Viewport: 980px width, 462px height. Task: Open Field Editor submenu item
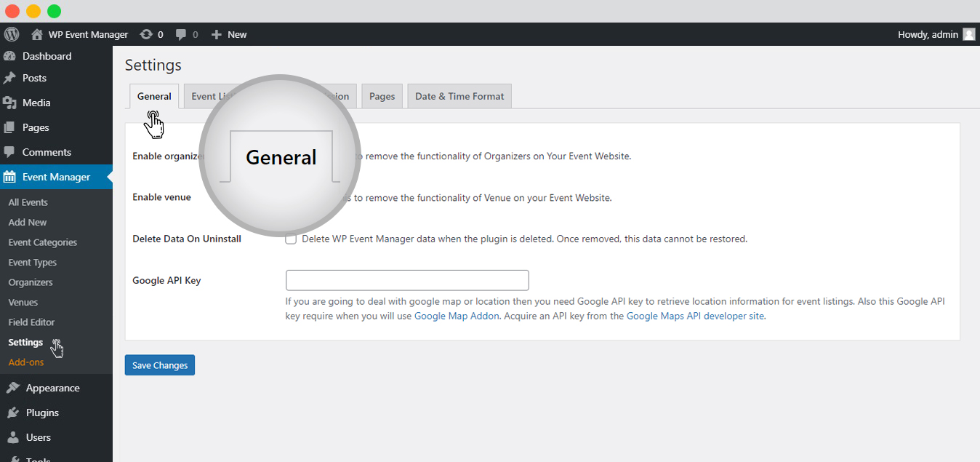point(31,322)
